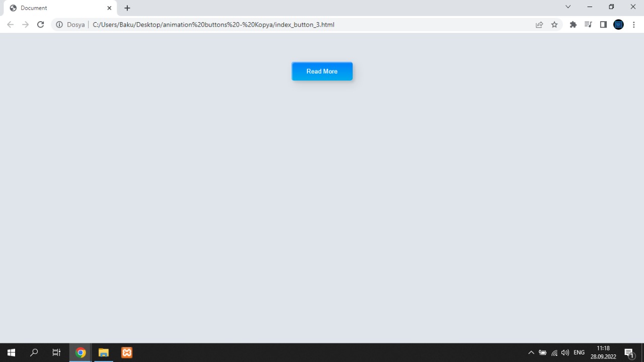Open the Chrome extensions puzzle icon

pos(573,24)
